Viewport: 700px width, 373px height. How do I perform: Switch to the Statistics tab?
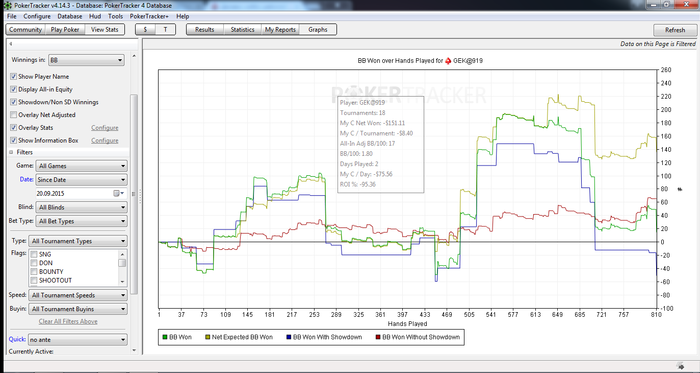pos(242,29)
